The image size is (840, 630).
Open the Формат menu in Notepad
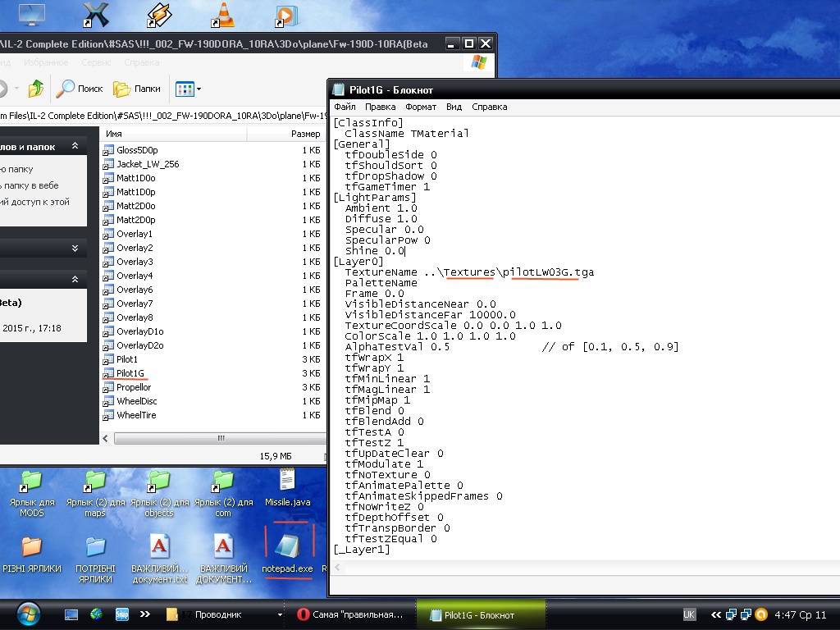click(421, 107)
